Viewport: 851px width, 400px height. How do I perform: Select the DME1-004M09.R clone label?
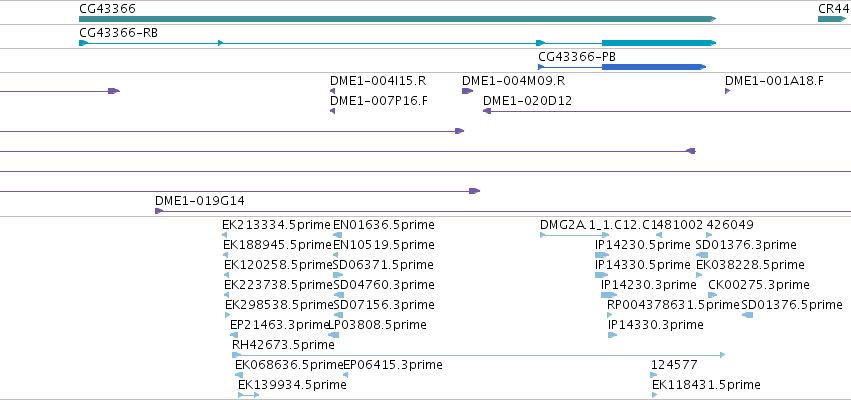click(513, 81)
